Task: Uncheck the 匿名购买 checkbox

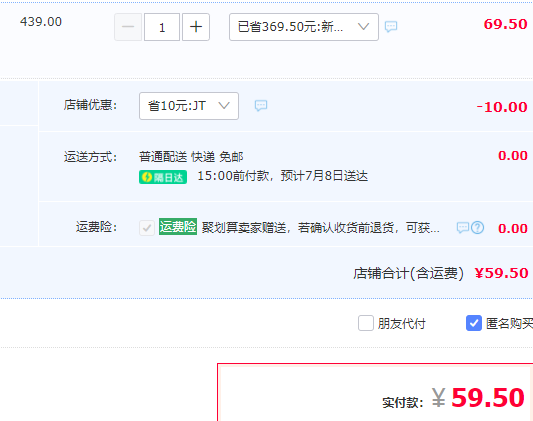Action: [x=474, y=323]
